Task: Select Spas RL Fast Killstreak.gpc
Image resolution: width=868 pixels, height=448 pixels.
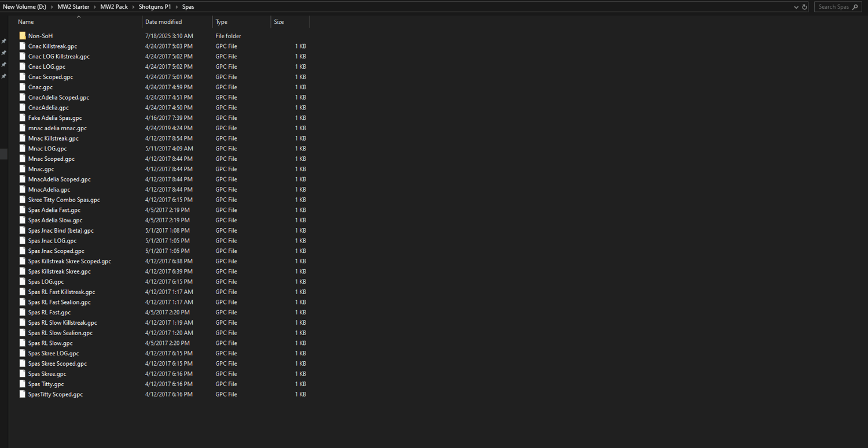Action: coord(62,292)
